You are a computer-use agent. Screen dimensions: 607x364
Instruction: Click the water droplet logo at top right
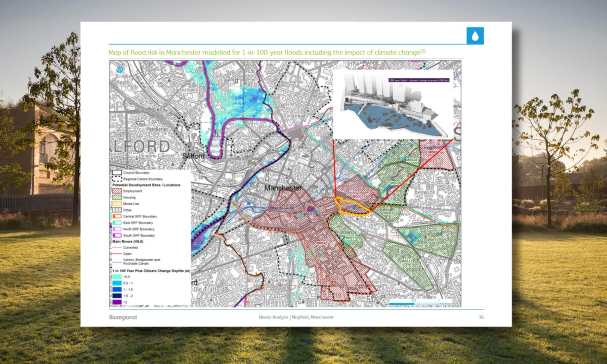point(474,35)
